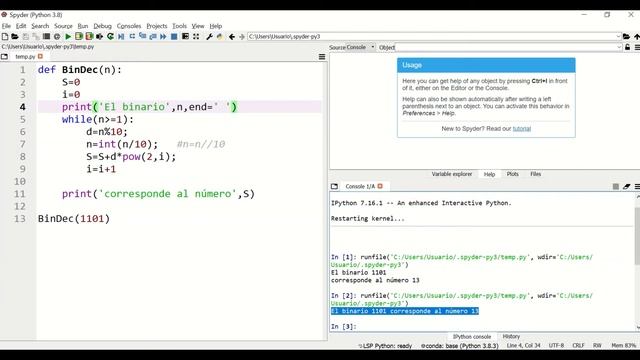This screenshot has width=640, height=360.
Task: Expand the Object combo box arrow
Action: point(619,47)
